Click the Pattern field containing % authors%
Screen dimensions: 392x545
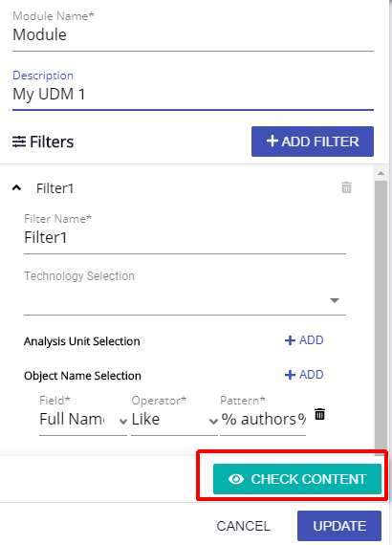(x=263, y=419)
